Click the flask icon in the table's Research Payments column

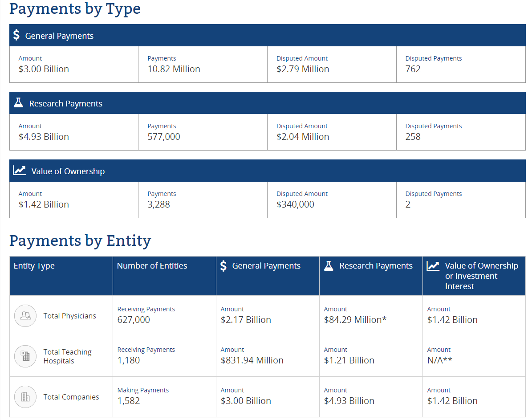click(329, 266)
